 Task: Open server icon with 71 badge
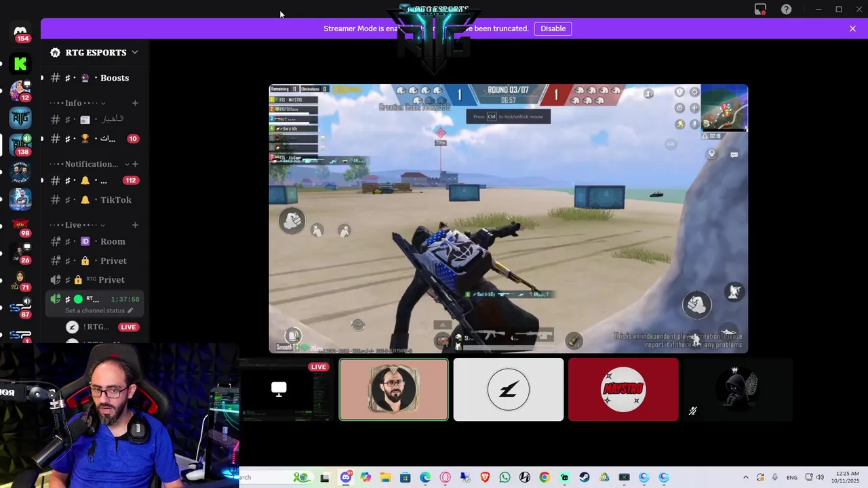20,280
